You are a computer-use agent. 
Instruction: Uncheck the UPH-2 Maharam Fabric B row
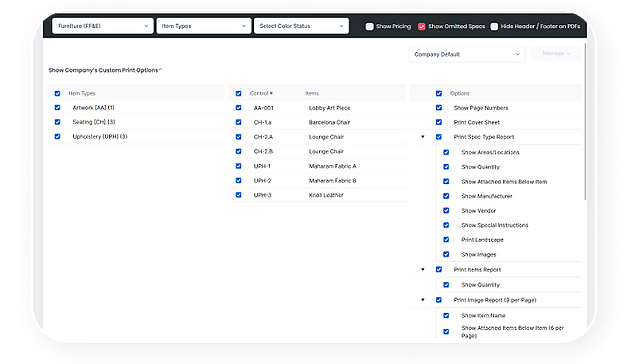pyautogui.click(x=238, y=181)
